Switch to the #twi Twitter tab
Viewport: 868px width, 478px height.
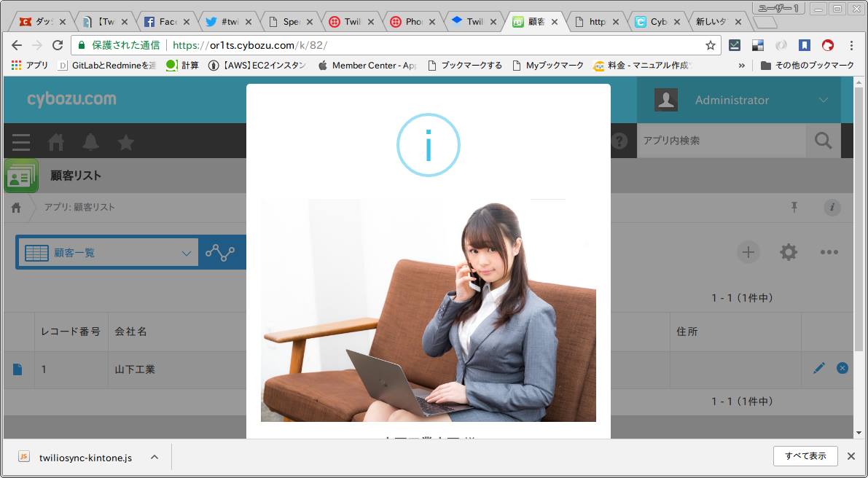227,22
